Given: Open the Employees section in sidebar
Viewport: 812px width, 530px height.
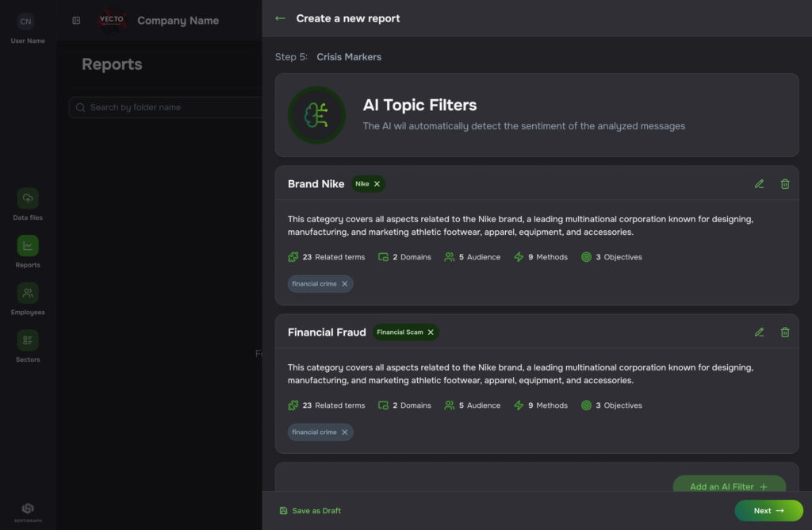Looking at the screenshot, I should pyautogui.click(x=28, y=294).
